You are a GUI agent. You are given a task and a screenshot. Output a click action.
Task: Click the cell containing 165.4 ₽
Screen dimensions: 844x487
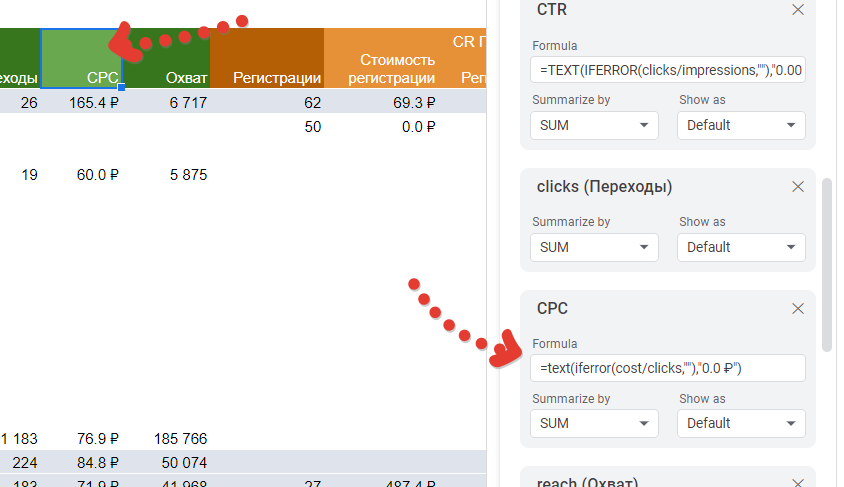click(82, 102)
